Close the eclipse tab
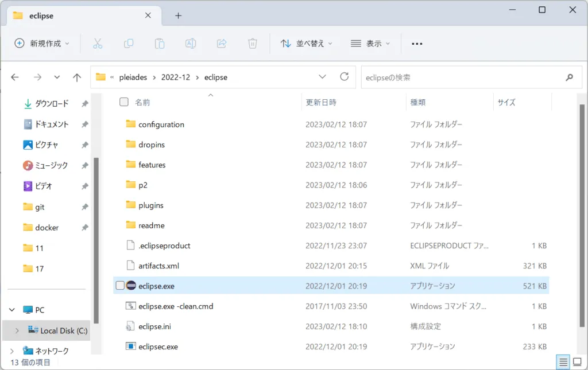588x370 pixels. pyautogui.click(x=148, y=15)
